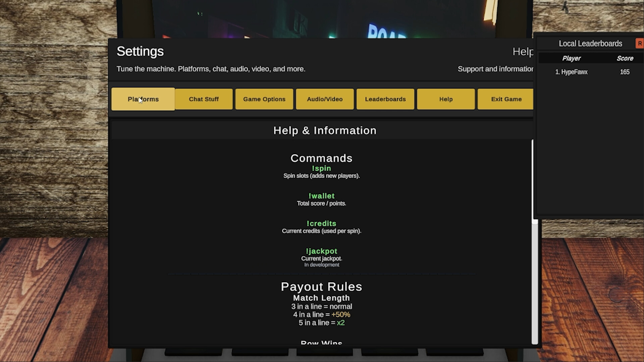Switch to the Platforms tab
644x362 pixels.
pyautogui.click(x=143, y=99)
